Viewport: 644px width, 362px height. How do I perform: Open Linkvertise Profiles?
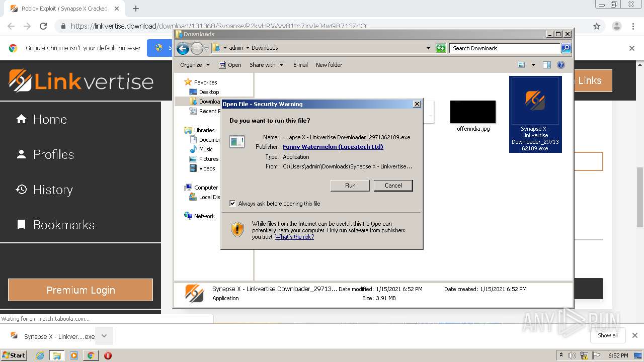[x=45, y=154]
